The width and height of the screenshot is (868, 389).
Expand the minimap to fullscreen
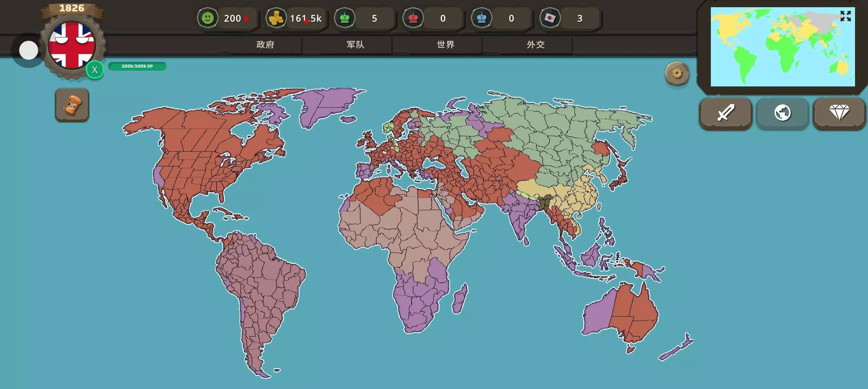tap(845, 16)
